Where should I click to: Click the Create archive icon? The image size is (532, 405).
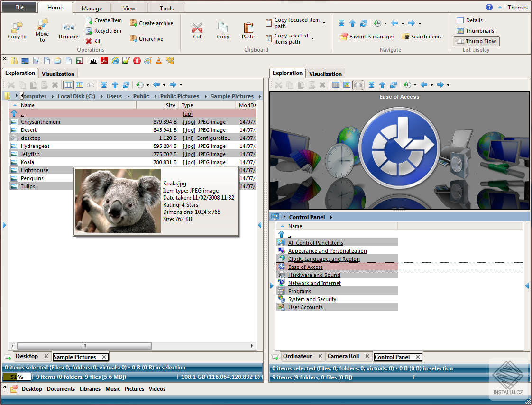tap(133, 23)
